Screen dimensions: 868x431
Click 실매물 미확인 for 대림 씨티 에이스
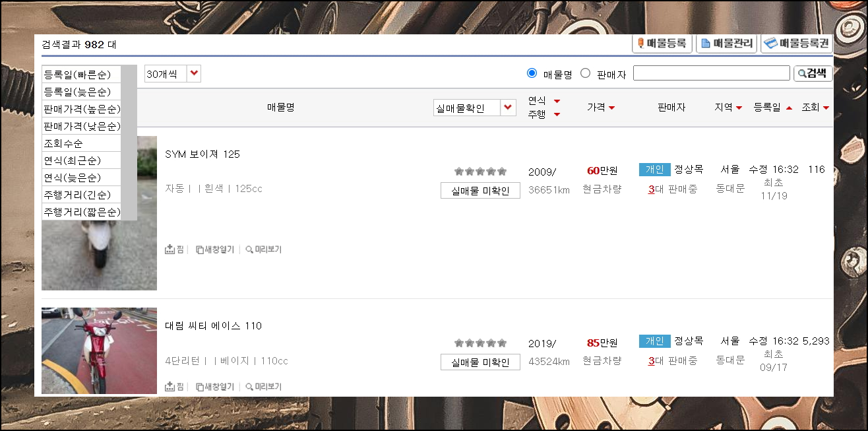point(480,362)
